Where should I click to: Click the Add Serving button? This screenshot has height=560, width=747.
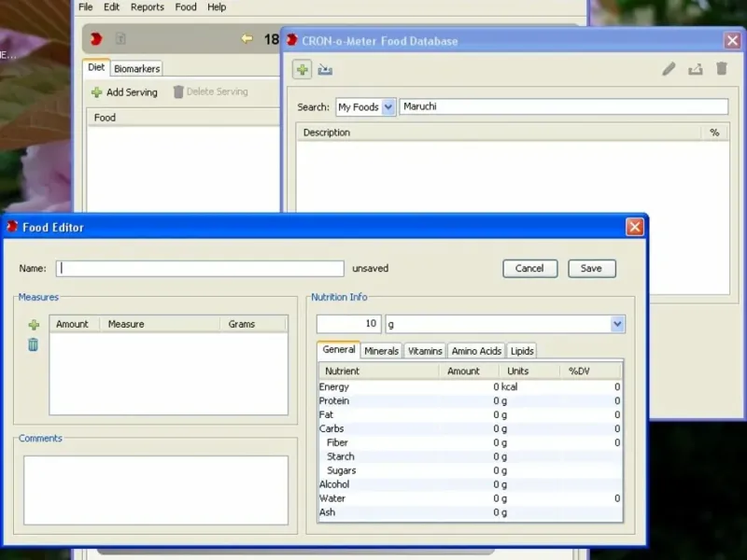pos(124,92)
